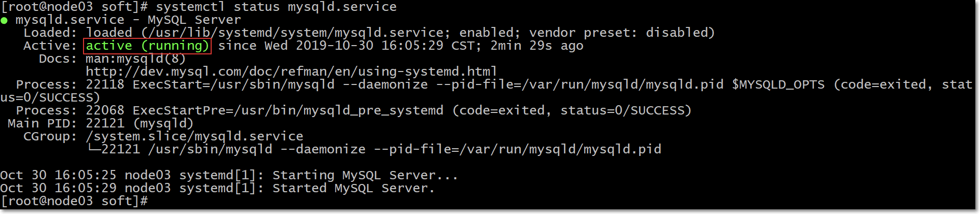The height and width of the screenshot is (214, 980).
Task: Click the man:mysqld(8) docs reference
Action: (x=135, y=59)
